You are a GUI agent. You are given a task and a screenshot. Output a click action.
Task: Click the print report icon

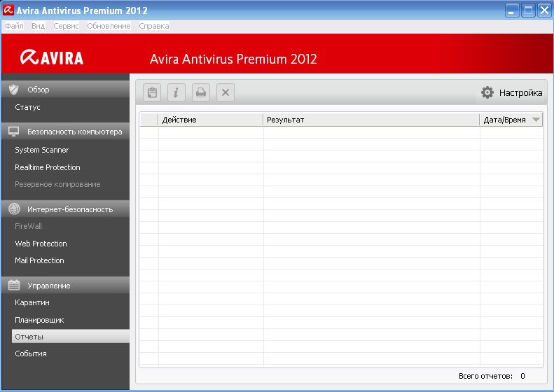coord(201,92)
